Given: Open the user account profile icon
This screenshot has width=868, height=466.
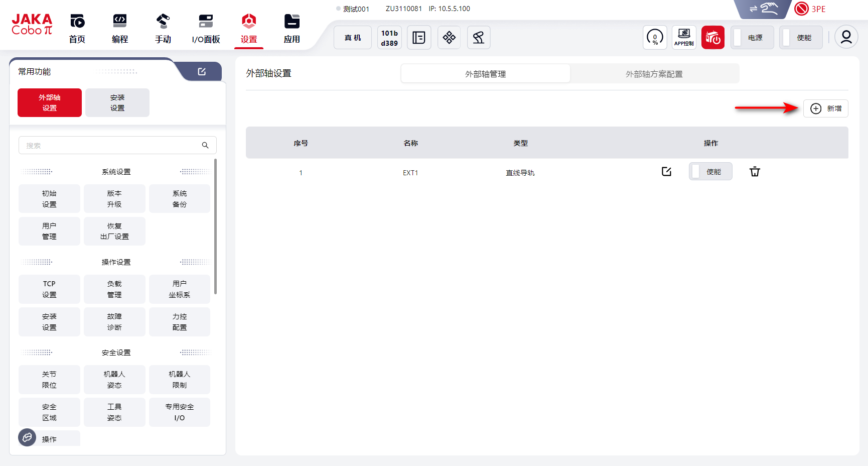Looking at the screenshot, I should pyautogui.click(x=846, y=37).
